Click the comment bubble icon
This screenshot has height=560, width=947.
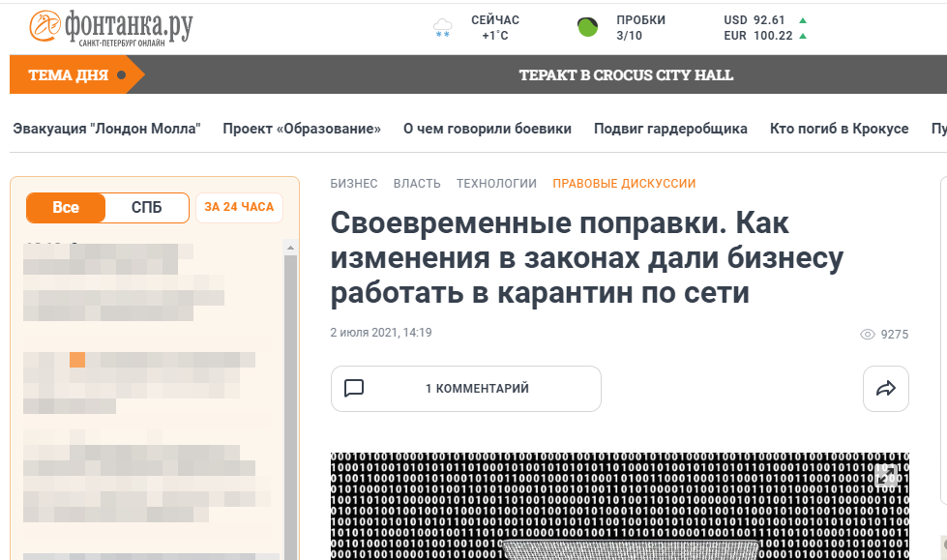[x=354, y=388]
